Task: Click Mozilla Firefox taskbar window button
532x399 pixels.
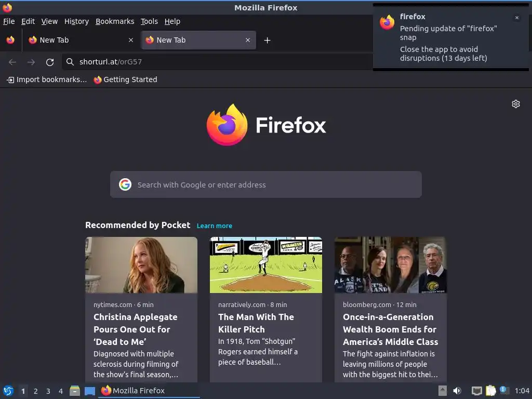Action: 149,391
